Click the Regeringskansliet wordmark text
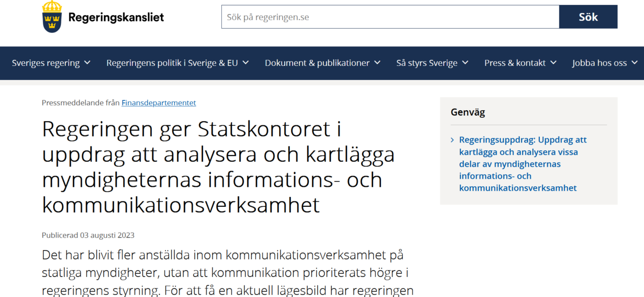Viewport: 644px width, 297px height. click(x=116, y=16)
